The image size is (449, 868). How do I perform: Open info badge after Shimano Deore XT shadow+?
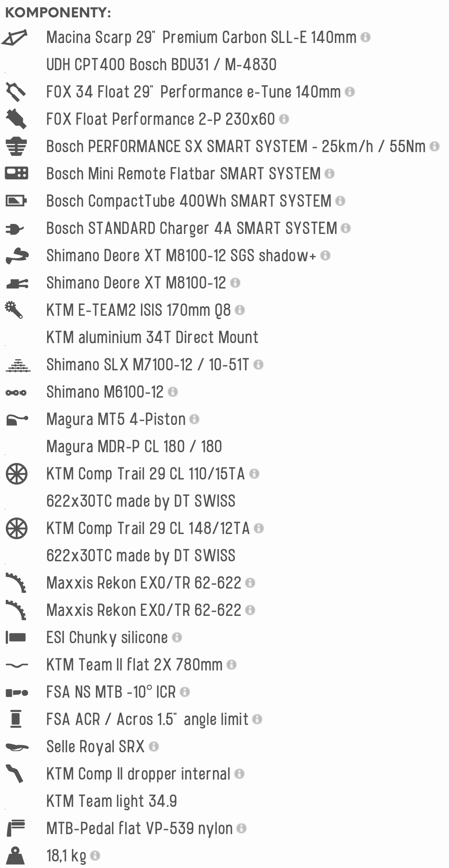(325, 255)
